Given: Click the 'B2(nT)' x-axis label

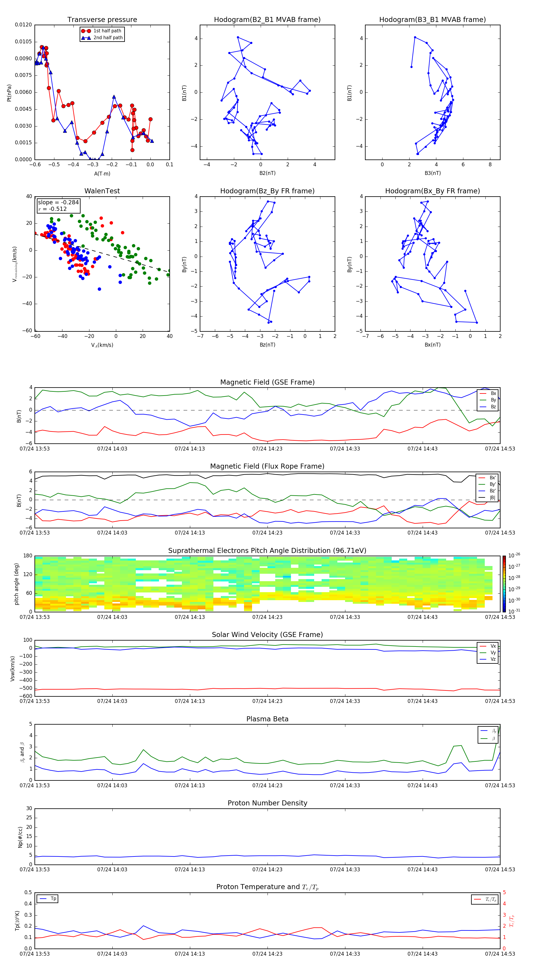Looking at the screenshot, I should tap(267, 173).
